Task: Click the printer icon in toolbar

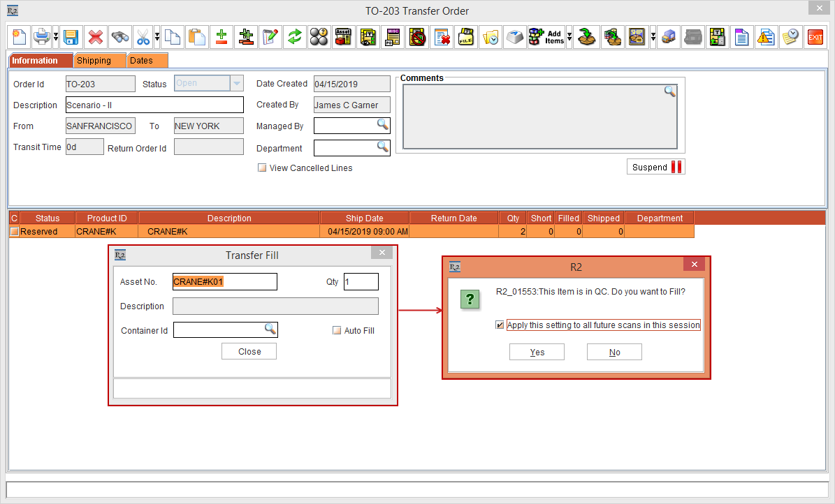Action: point(42,37)
